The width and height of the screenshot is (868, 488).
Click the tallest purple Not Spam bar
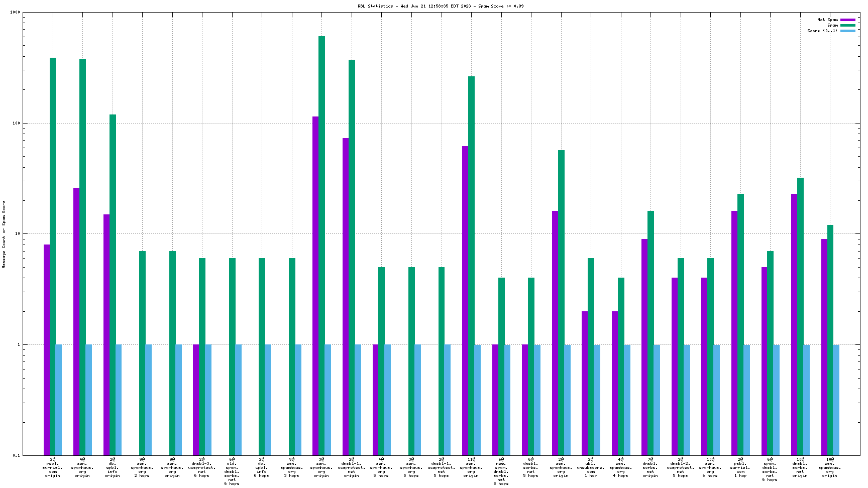(x=315, y=285)
